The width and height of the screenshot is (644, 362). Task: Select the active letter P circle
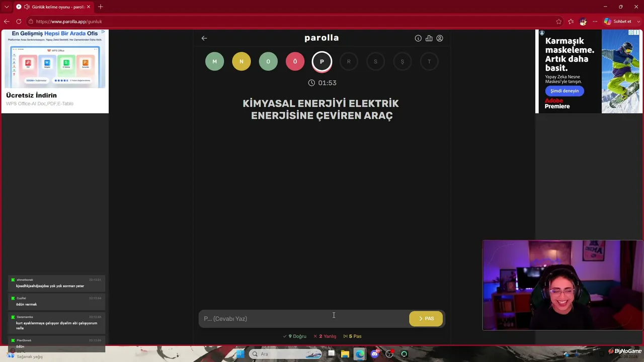[322, 61]
